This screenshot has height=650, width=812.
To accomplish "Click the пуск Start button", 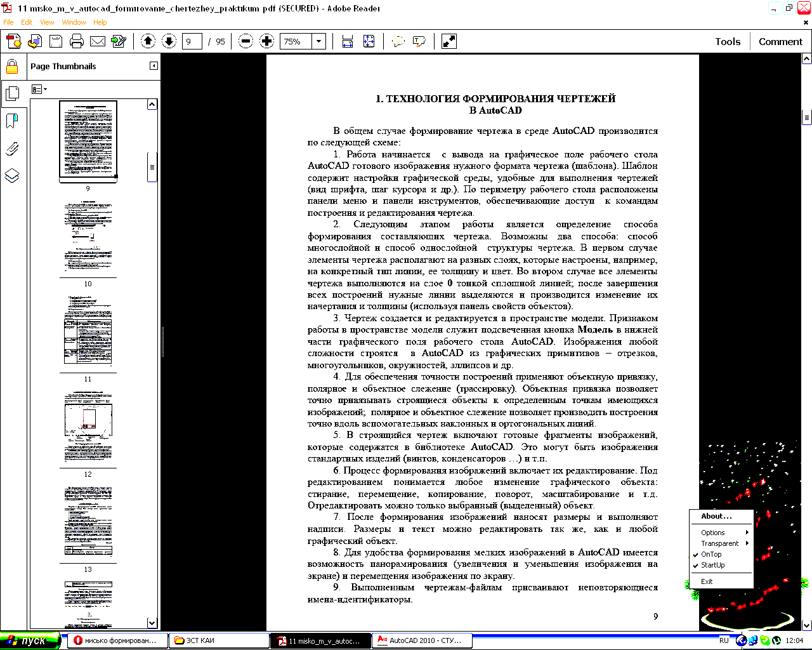I will [x=30, y=640].
